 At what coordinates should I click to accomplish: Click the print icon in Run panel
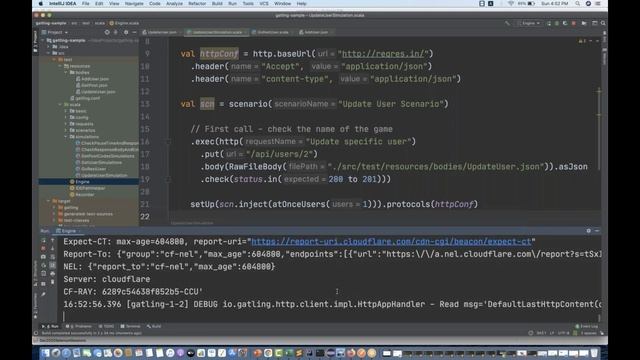[x=53, y=273]
